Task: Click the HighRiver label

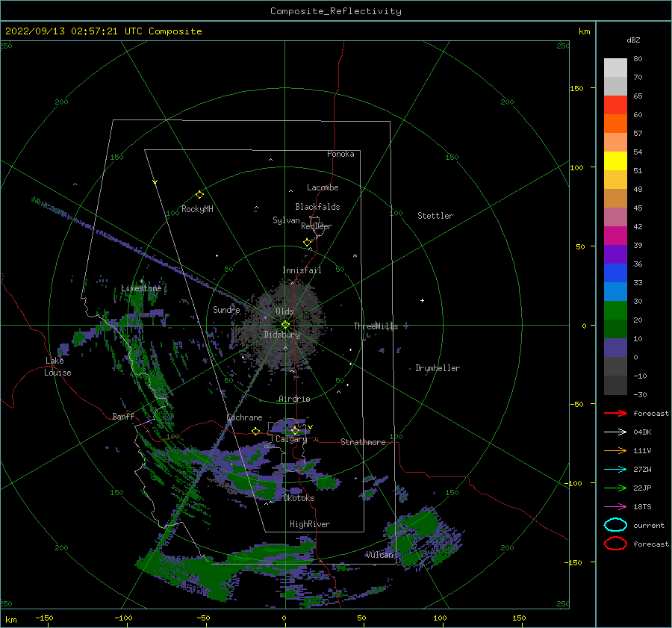Action: tap(310, 524)
